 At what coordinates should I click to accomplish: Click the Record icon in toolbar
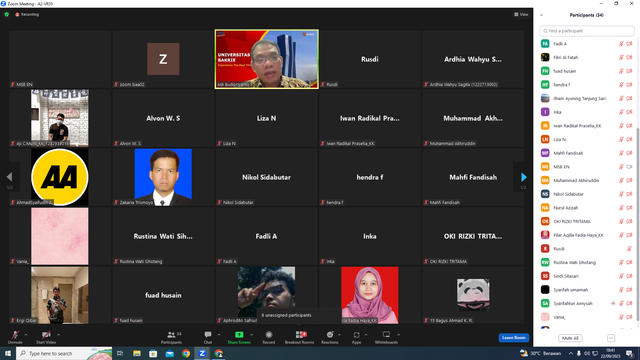click(269, 335)
